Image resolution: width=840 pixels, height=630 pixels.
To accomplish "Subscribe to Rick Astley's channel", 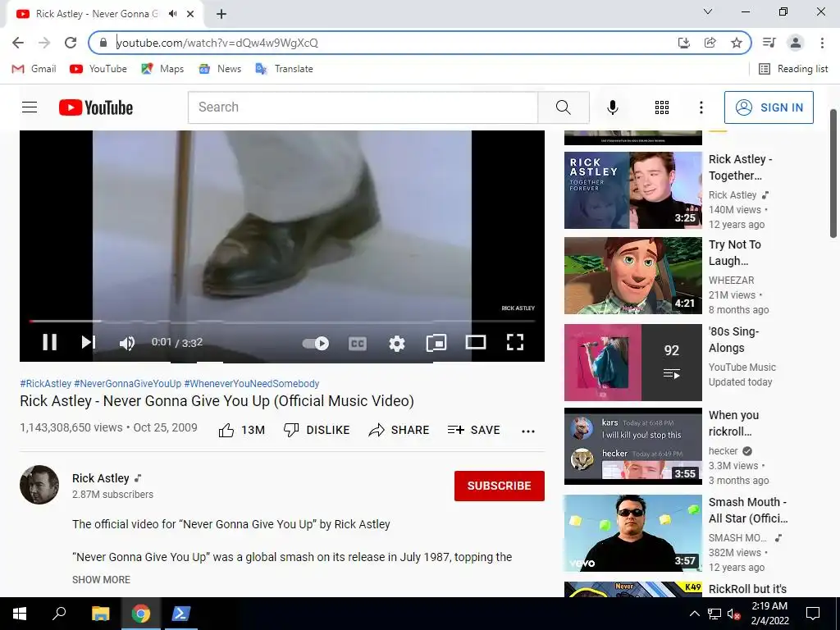I will (500, 486).
